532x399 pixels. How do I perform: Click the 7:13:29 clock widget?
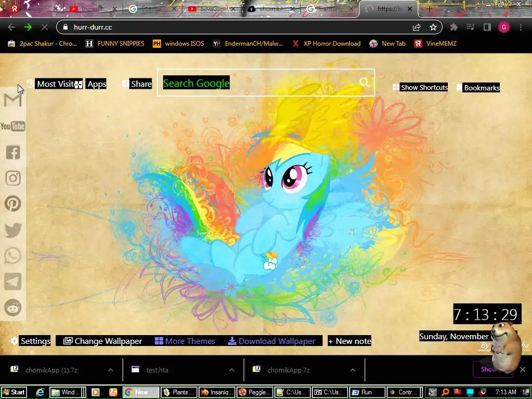487,314
